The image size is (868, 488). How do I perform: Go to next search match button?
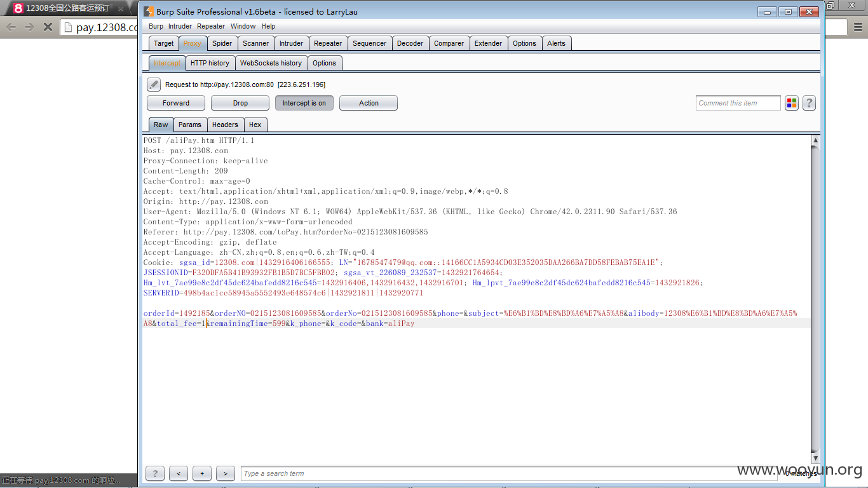tap(226, 473)
